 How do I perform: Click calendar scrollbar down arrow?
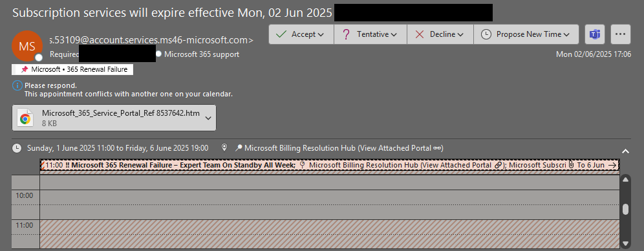pyautogui.click(x=625, y=243)
